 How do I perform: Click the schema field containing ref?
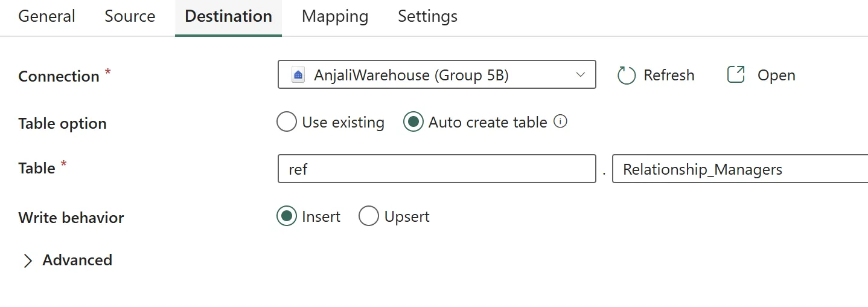point(436,169)
